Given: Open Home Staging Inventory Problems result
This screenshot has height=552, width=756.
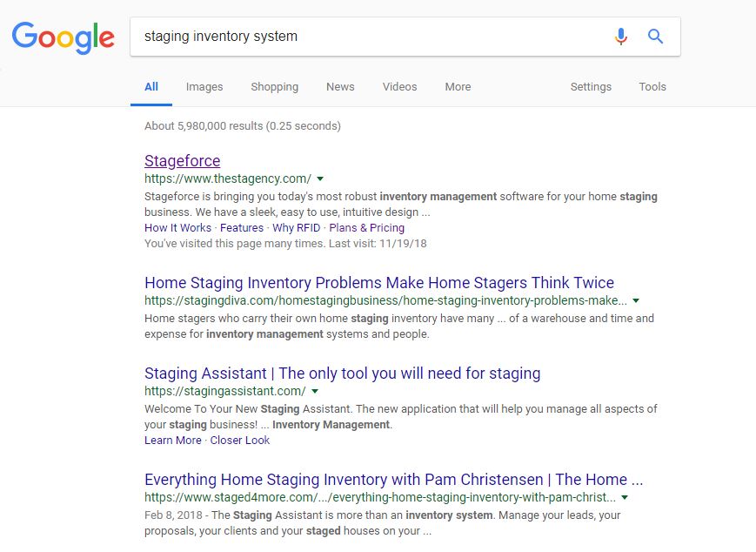Looking at the screenshot, I should click(379, 283).
